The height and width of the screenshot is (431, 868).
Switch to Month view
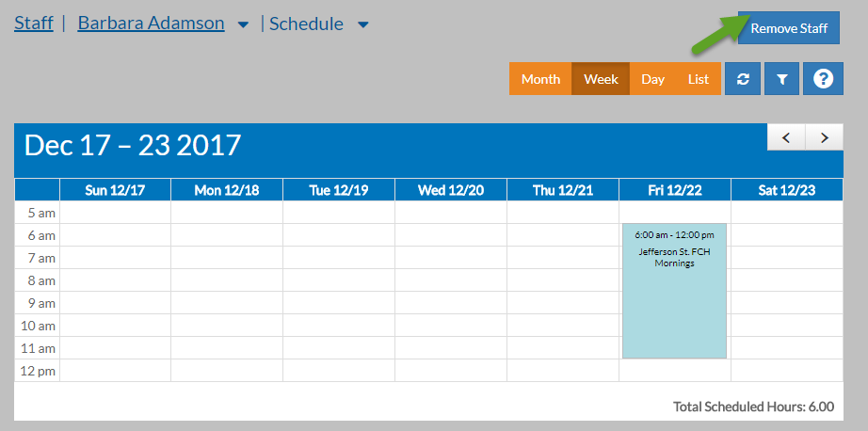tap(540, 79)
